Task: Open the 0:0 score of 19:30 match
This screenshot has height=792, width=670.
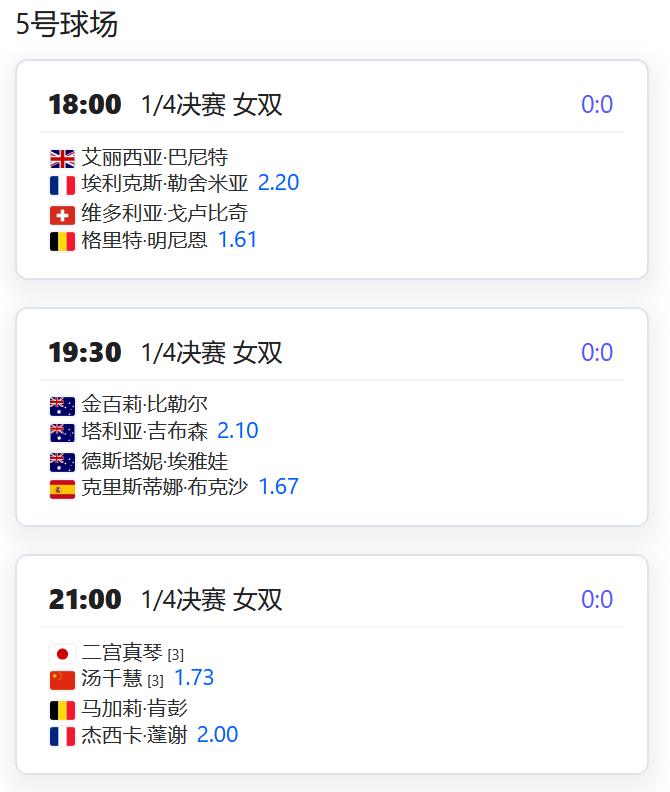Action: click(597, 352)
